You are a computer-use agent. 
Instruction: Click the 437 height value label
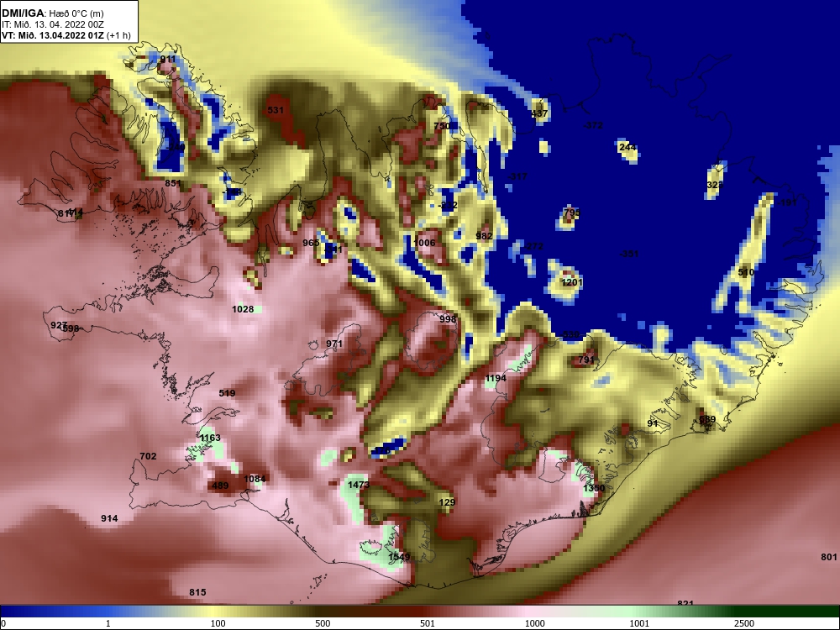point(539,113)
